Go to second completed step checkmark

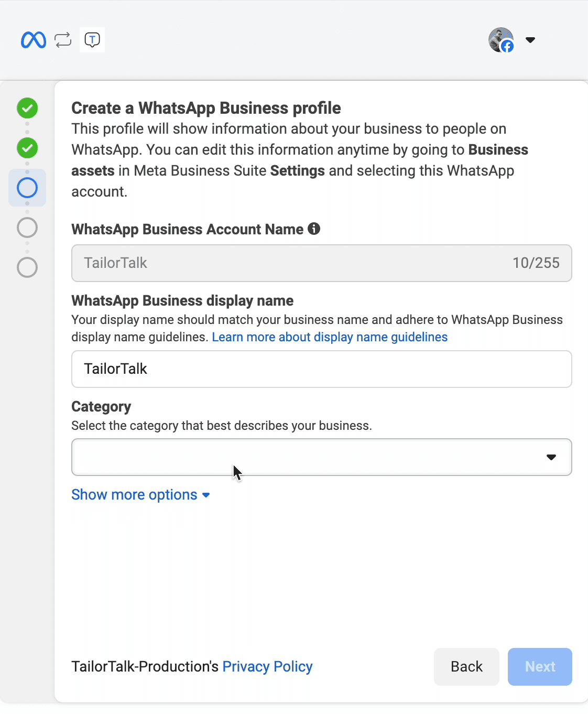click(27, 148)
